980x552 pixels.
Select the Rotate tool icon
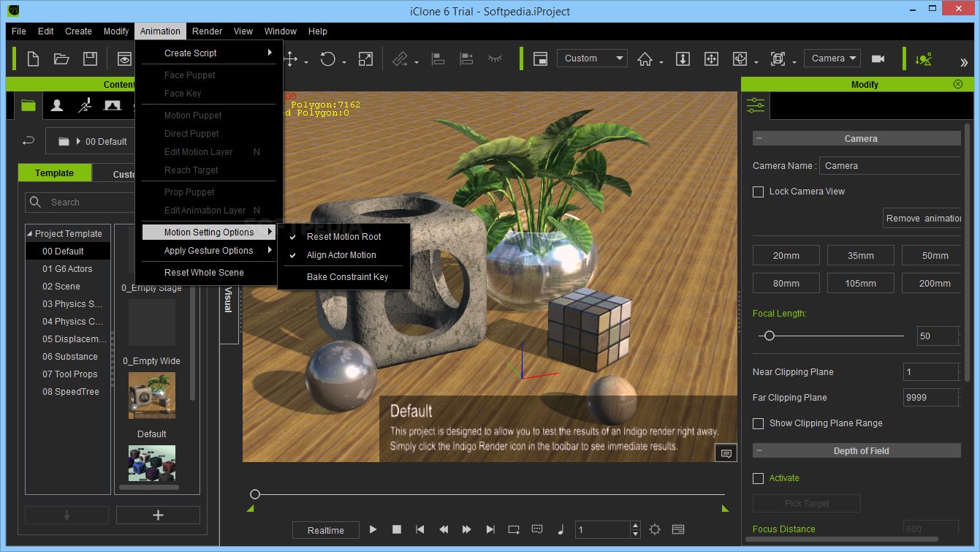pyautogui.click(x=327, y=59)
